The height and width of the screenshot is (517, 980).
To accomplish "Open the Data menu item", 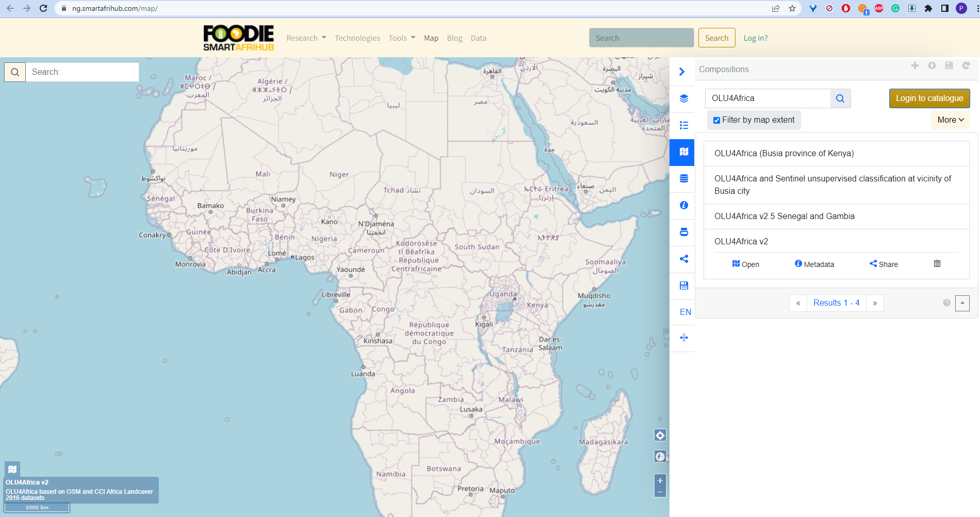I will pyautogui.click(x=479, y=38).
